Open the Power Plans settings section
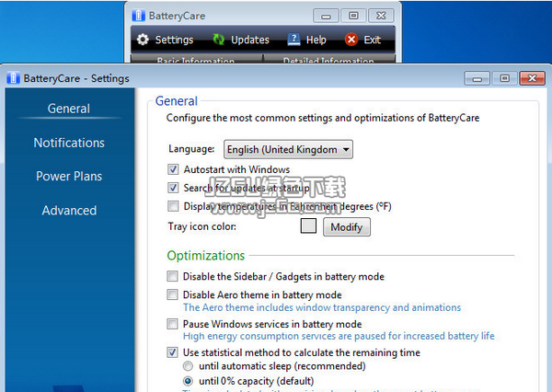 [x=69, y=176]
